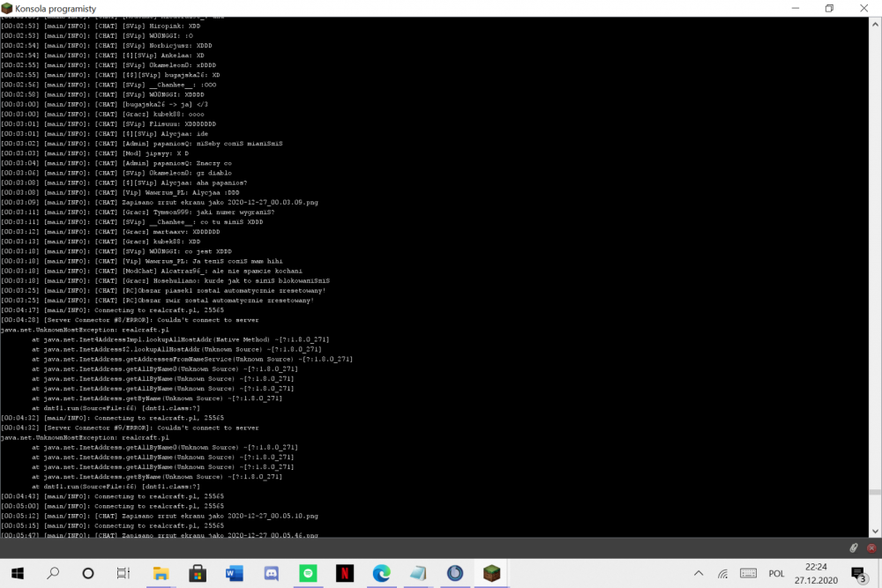Click the paperclip icon in console footer
This screenshot has width=882, height=588.
854,547
